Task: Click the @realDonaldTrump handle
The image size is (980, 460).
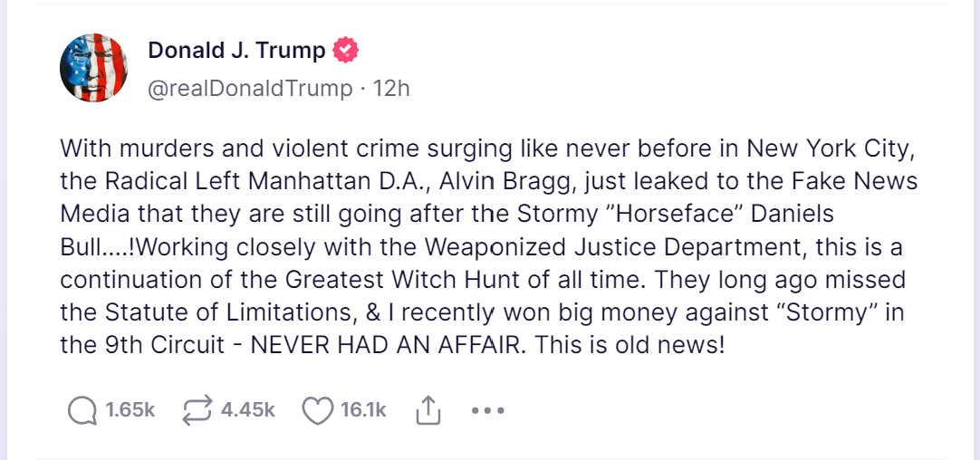Action: point(250,88)
